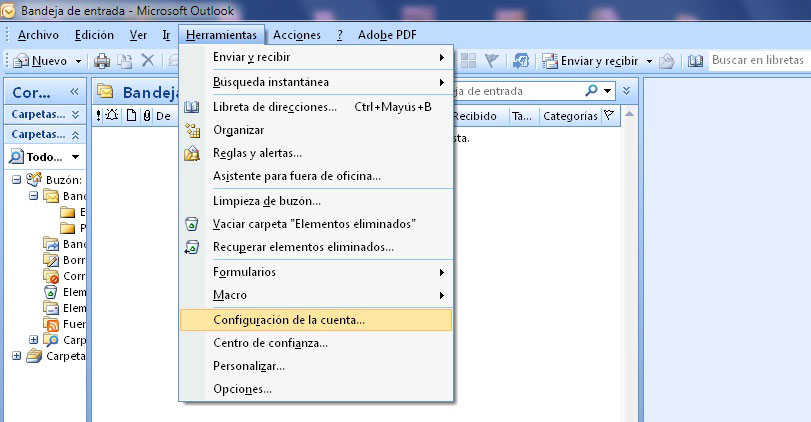Select Personalizar menu item

pos(316,366)
